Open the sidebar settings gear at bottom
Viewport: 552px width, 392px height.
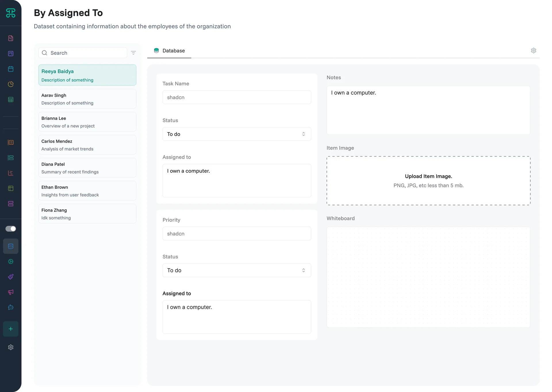coord(11,347)
